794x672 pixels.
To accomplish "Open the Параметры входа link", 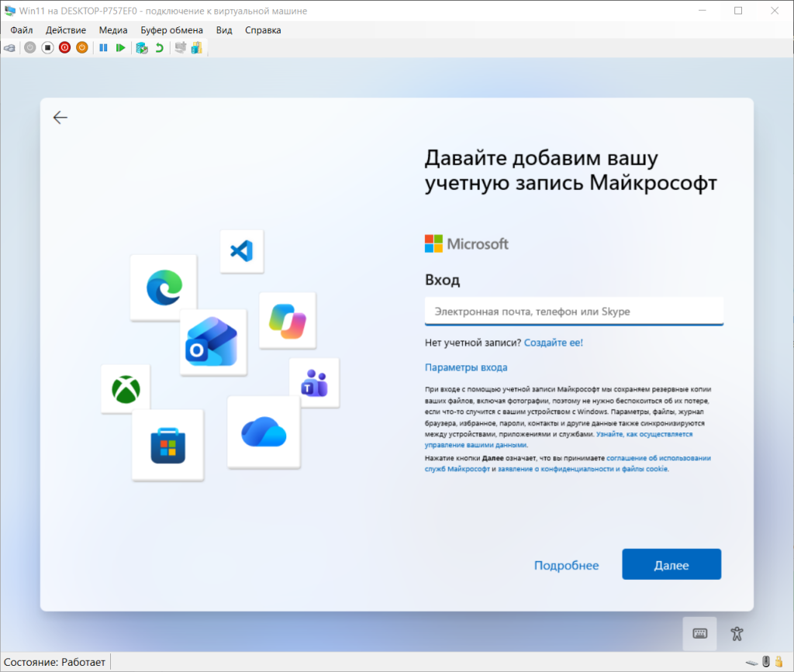I will [466, 367].
